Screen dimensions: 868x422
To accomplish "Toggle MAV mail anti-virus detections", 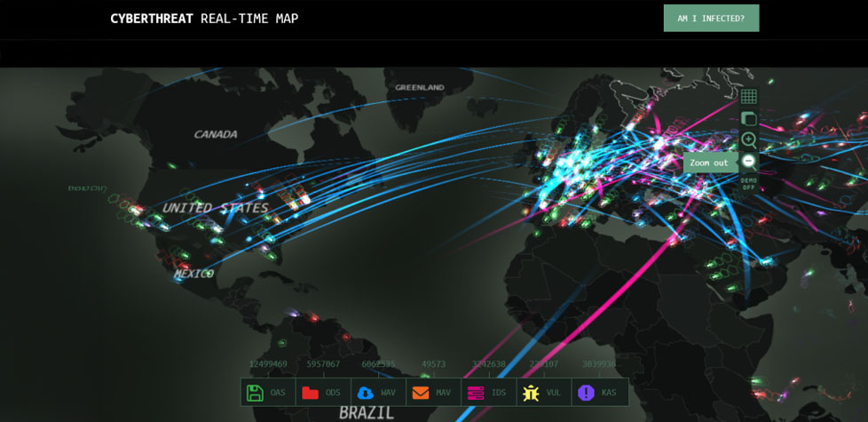I will (x=433, y=392).
